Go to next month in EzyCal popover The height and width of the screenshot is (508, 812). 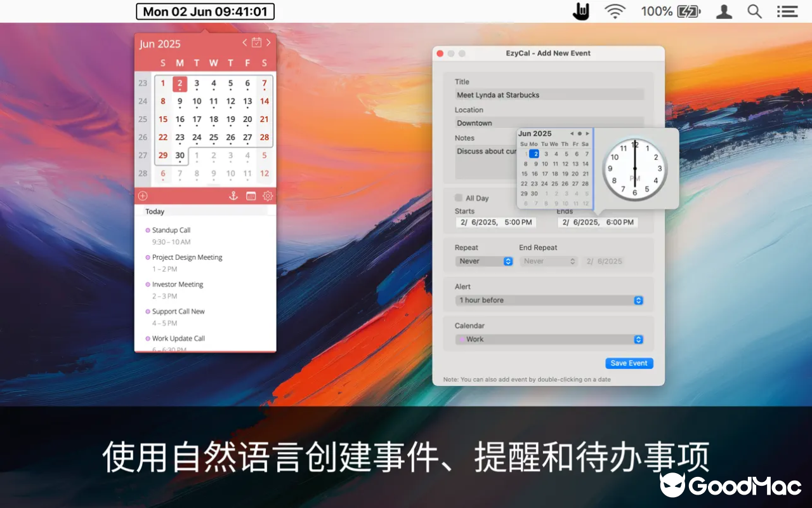(x=268, y=43)
